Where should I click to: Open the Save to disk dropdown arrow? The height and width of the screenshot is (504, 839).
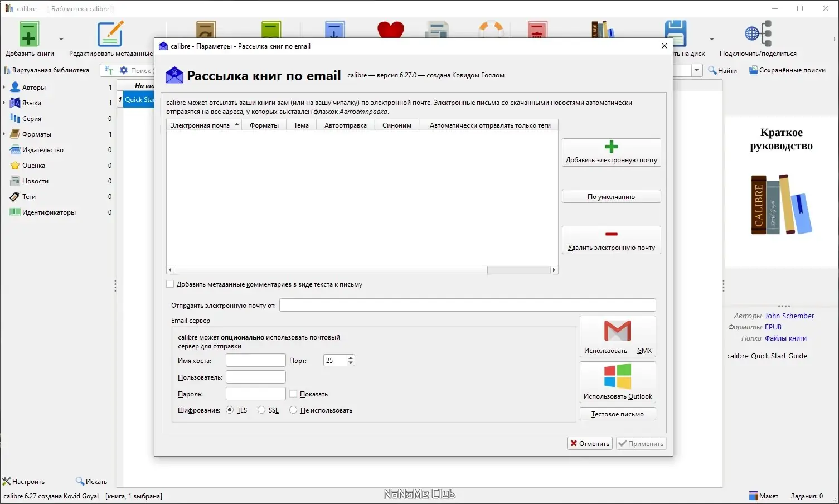click(x=712, y=39)
